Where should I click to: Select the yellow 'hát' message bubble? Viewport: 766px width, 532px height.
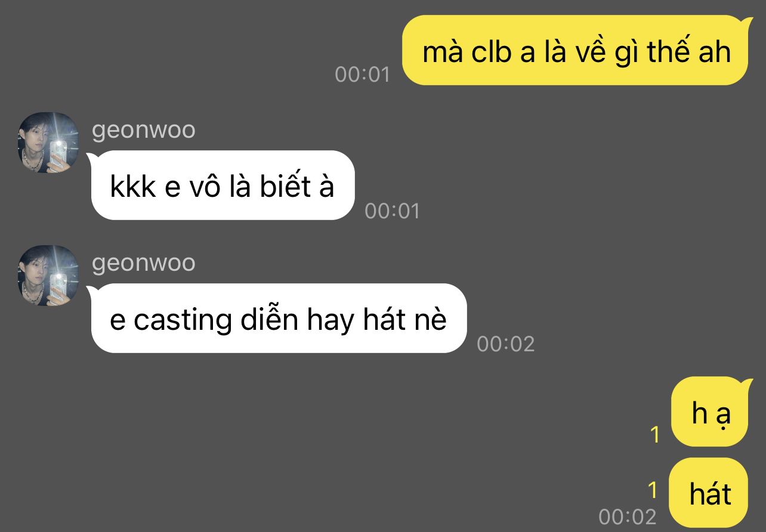pos(709,493)
